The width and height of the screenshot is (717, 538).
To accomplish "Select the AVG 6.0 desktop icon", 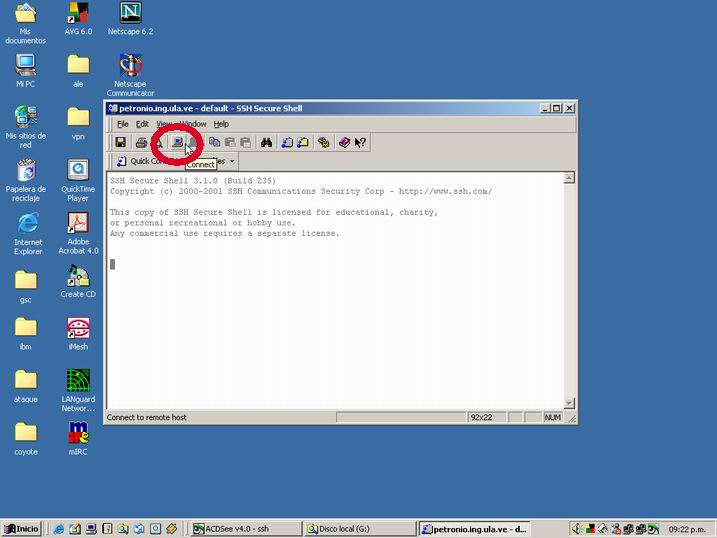I will pyautogui.click(x=78, y=19).
